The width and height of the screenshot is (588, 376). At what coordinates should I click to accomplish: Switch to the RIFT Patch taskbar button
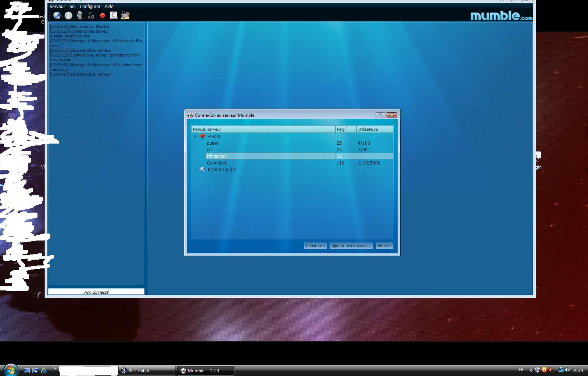[x=147, y=370]
